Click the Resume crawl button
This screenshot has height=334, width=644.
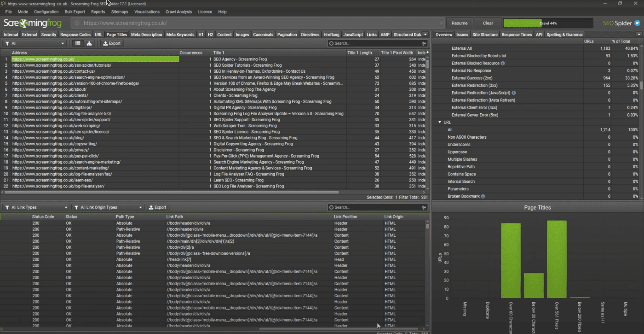(460, 23)
